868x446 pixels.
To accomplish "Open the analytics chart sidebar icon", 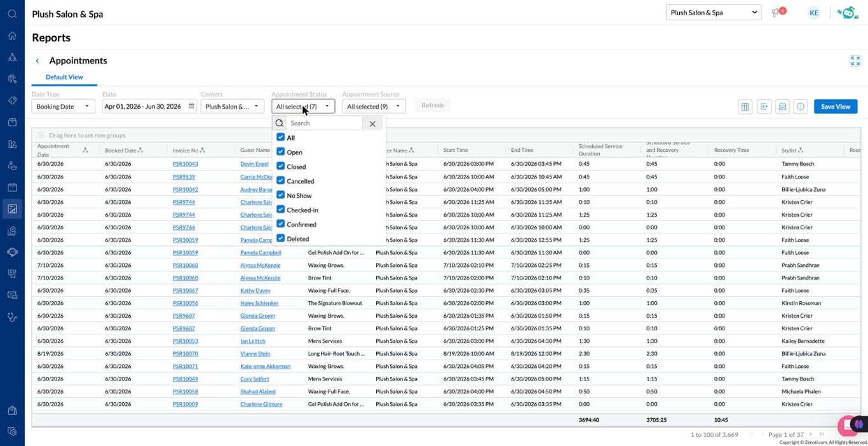I will point(12,231).
